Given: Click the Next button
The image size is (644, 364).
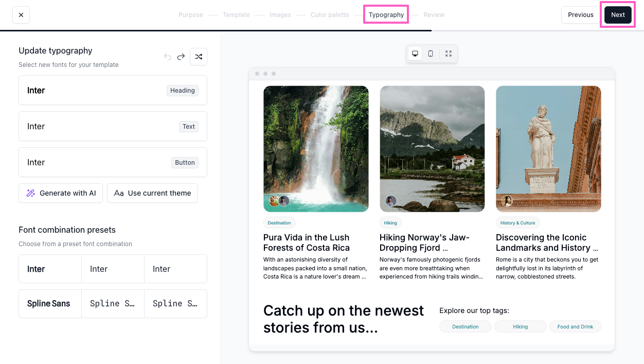Looking at the screenshot, I should point(618,15).
